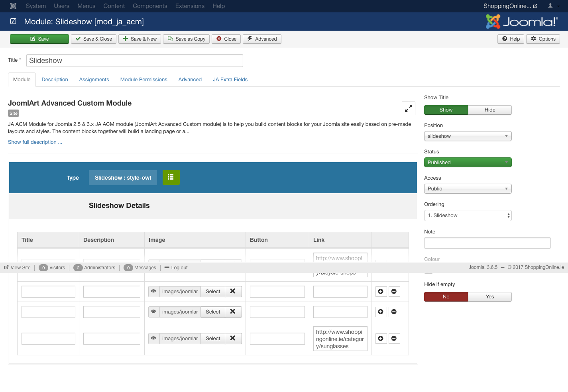This screenshot has width=568, height=392.
Task: Click Save as Copy
Action: point(187,39)
